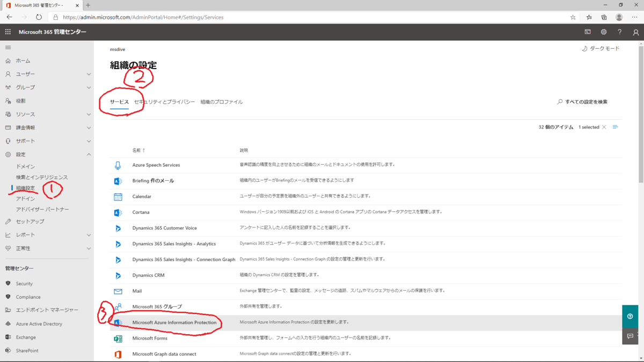Expand the 課金情報 navigation section
Screen dimensions: 644x362
point(89,128)
